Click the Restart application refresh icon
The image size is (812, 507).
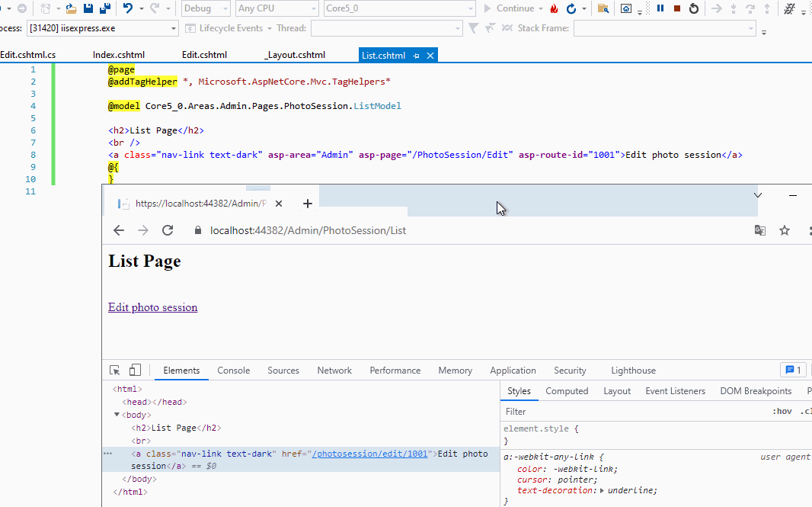571,8
